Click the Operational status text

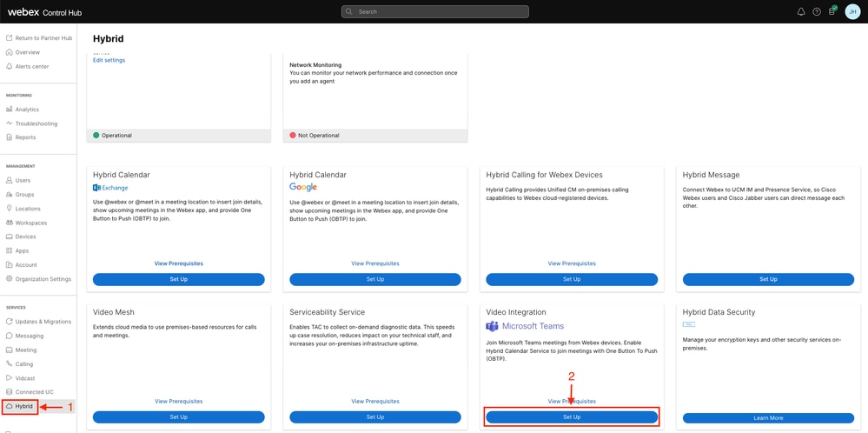click(116, 135)
